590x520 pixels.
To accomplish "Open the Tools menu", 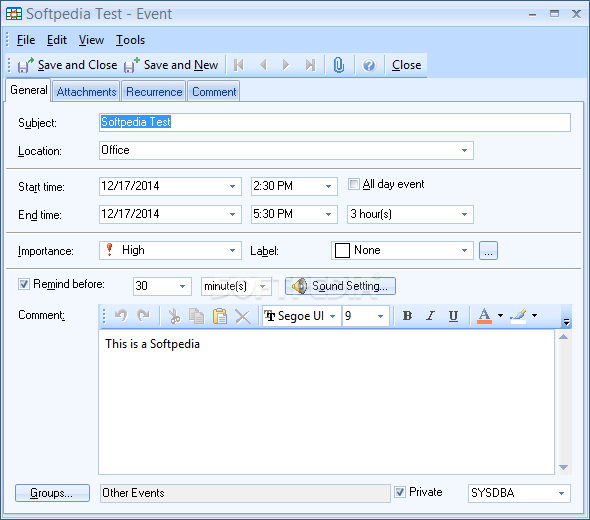I will pyautogui.click(x=131, y=40).
